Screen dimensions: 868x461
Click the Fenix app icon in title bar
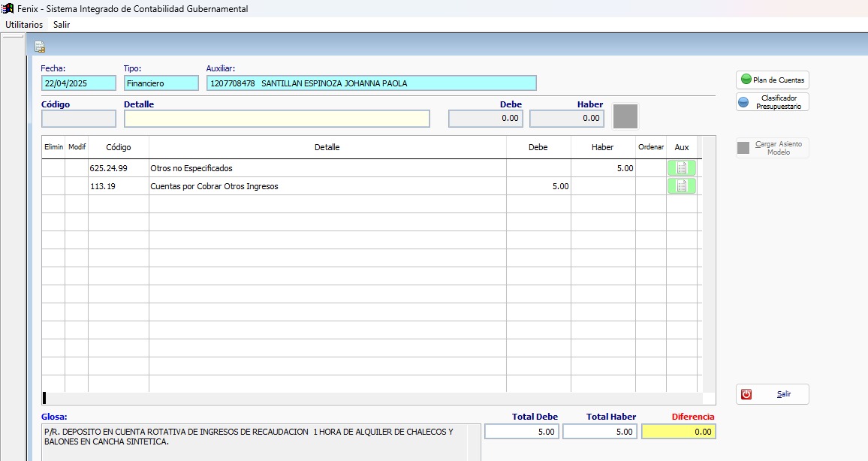point(8,8)
